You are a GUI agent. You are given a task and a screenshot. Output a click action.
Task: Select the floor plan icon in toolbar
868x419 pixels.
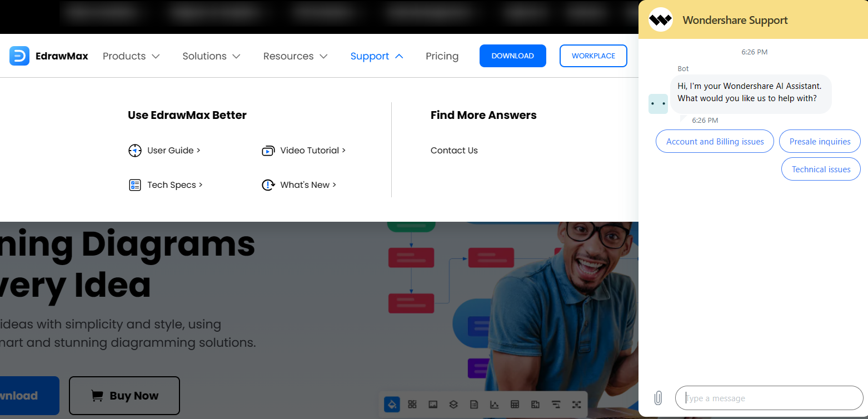click(x=535, y=404)
